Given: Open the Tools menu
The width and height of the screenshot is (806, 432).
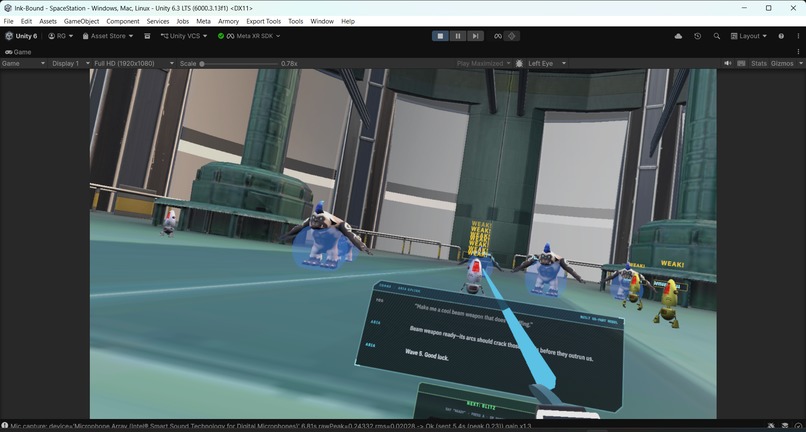Looking at the screenshot, I should point(296,21).
